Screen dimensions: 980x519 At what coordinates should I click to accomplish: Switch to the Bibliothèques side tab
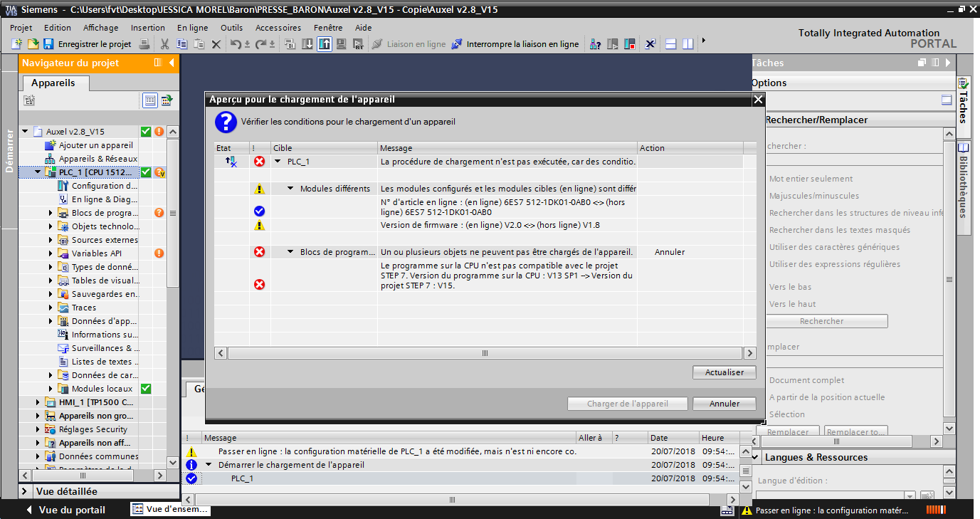point(964,183)
